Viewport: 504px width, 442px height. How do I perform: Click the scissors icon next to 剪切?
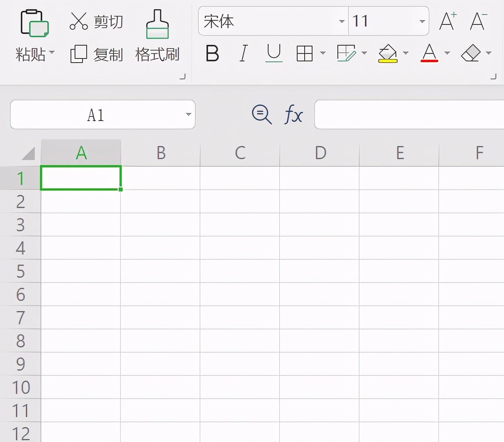79,21
